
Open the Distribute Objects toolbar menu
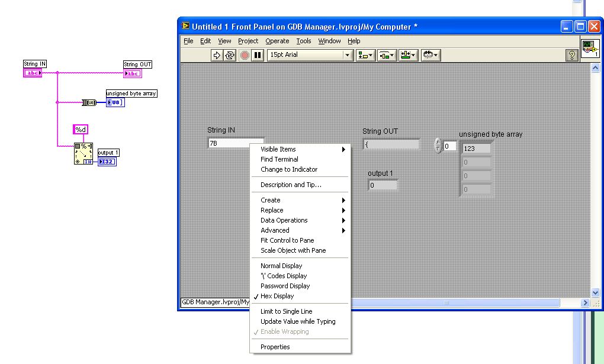tap(386, 55)
